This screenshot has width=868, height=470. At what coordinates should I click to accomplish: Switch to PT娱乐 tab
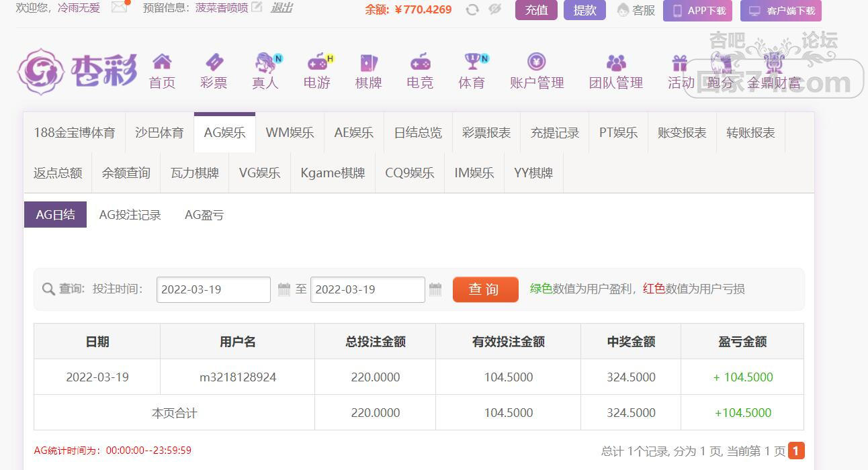[619, 133]
